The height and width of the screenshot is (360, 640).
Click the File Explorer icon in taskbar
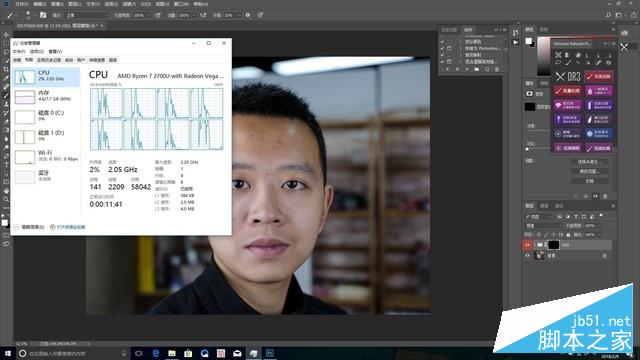tap(172, 353)
